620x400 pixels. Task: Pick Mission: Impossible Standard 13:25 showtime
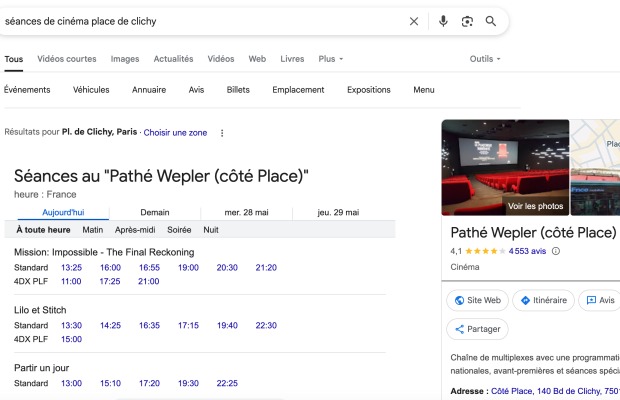click(x=72, y=268)
